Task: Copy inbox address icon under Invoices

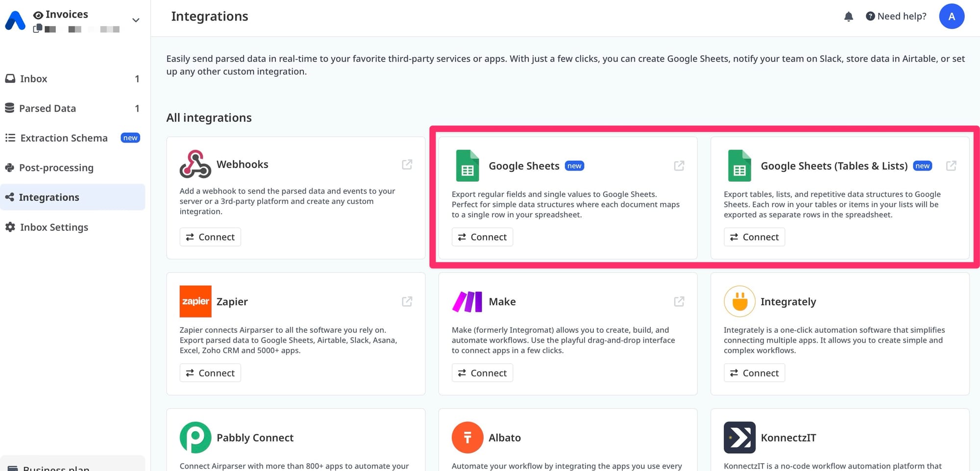Action: point(37,29)
